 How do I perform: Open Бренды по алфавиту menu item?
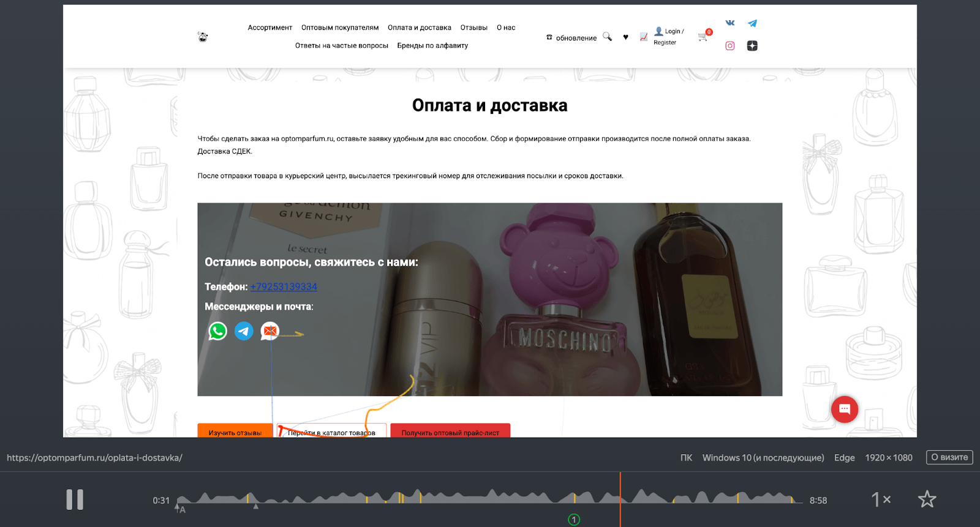(x=432, y=45)
